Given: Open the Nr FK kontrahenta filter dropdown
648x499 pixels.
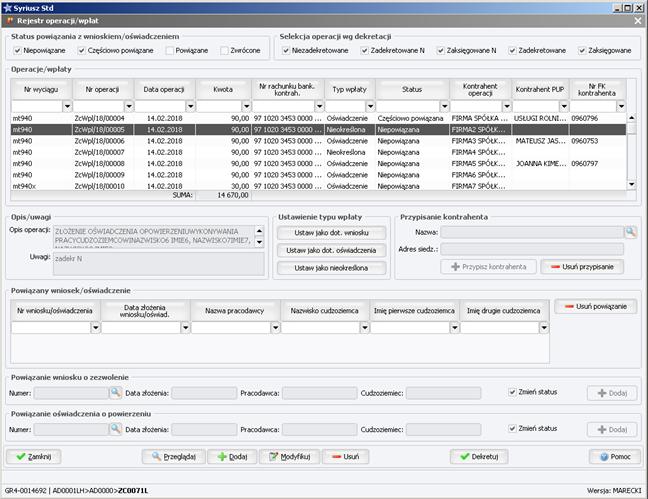Looking at the screenshot, I should coord(621,106).
